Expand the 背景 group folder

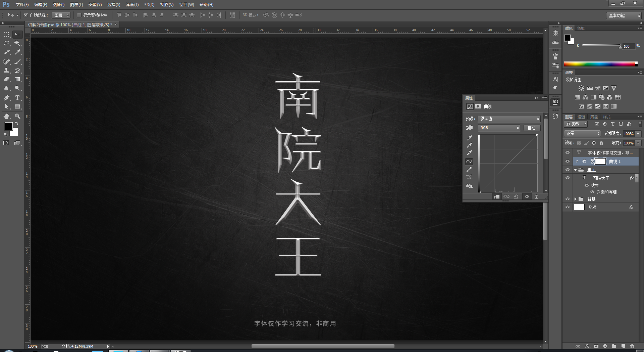tap(575, 199)
